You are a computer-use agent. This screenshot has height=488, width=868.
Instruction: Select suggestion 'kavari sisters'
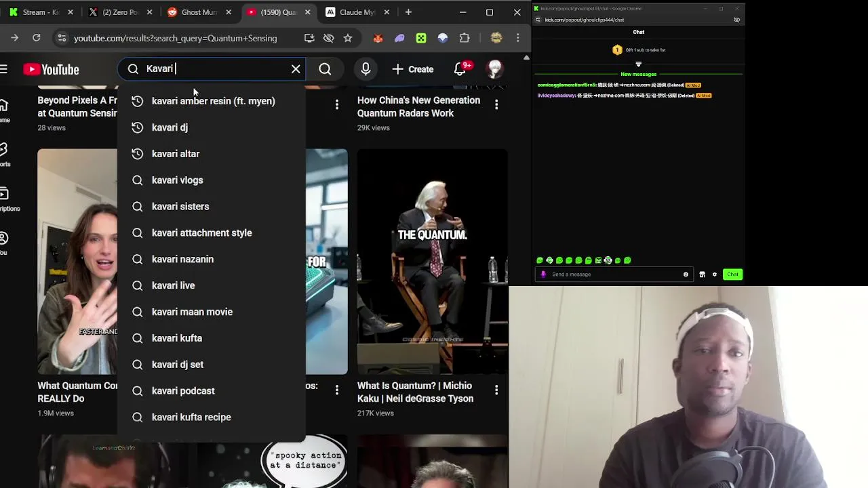point(212,207)
